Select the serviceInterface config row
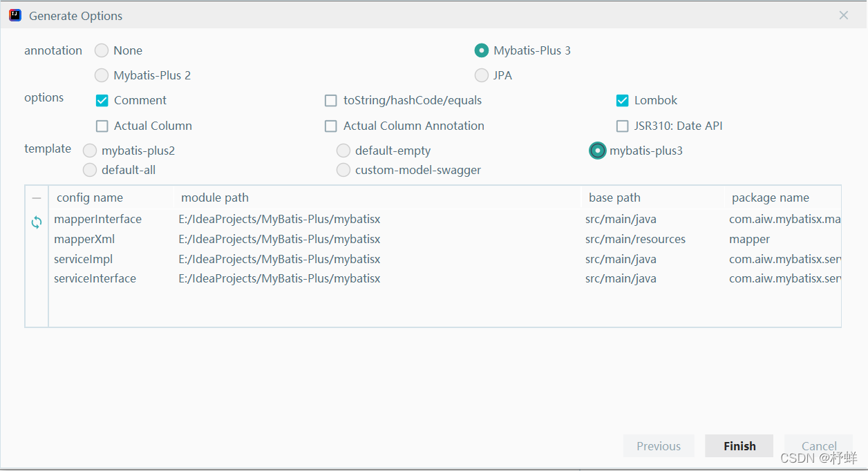 click(x=445, y=279)
